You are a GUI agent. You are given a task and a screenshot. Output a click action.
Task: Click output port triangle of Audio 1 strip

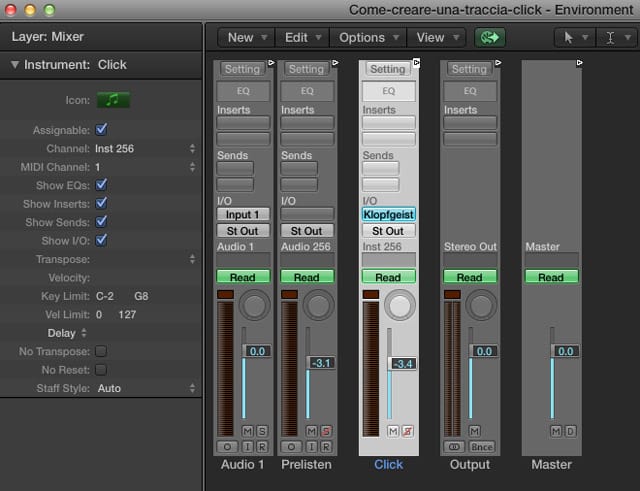click(x=271, y=63)
